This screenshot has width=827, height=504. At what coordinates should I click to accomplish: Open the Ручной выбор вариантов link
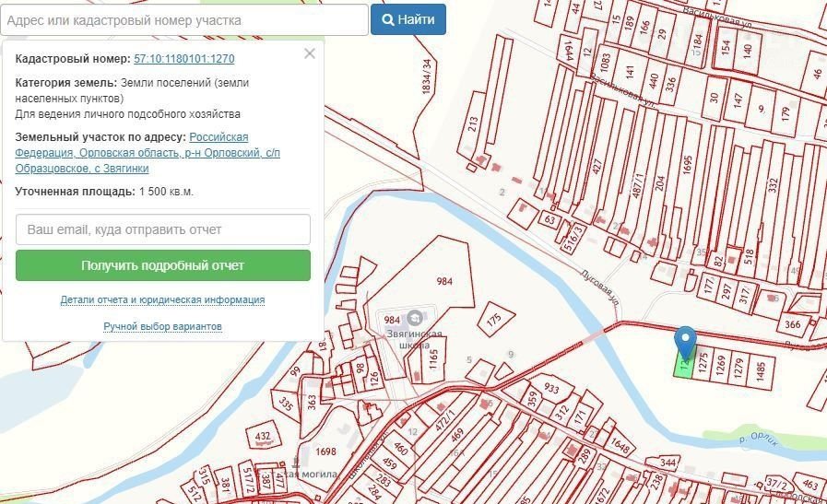point(163,326)
